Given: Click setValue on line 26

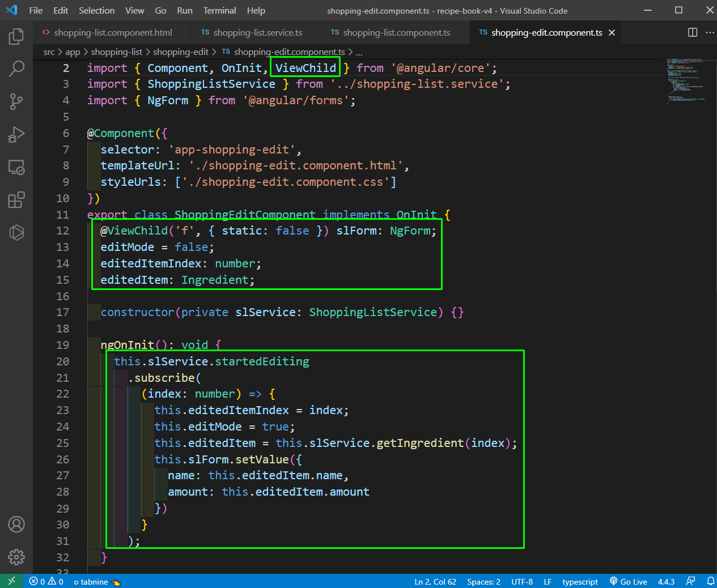Looking at the screenshot, I should [x=262, y=459].
